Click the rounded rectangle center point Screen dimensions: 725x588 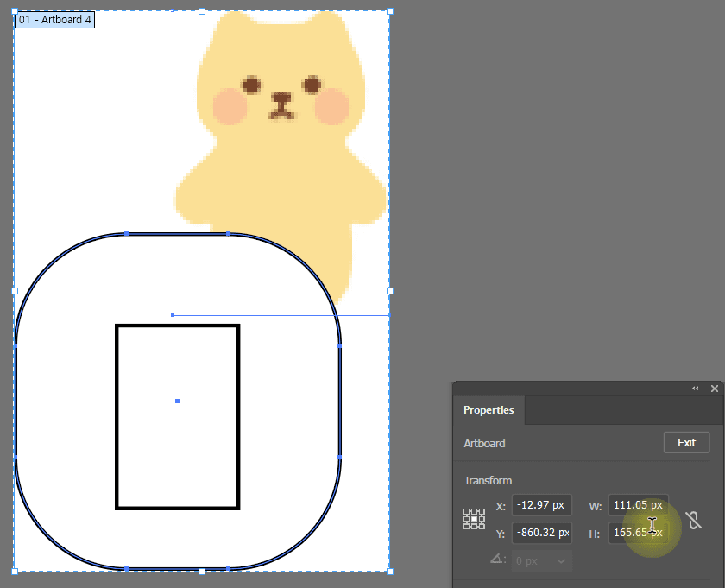tap(177, 401)
